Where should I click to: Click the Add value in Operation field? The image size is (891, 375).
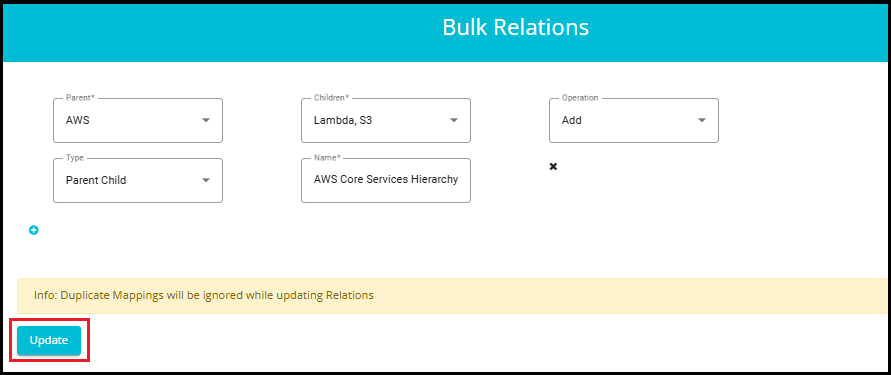pyautogui.click(x=572, y=120)
